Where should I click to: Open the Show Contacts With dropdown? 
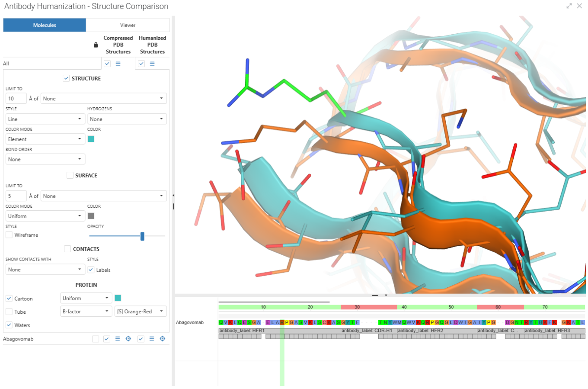point(45,270)
